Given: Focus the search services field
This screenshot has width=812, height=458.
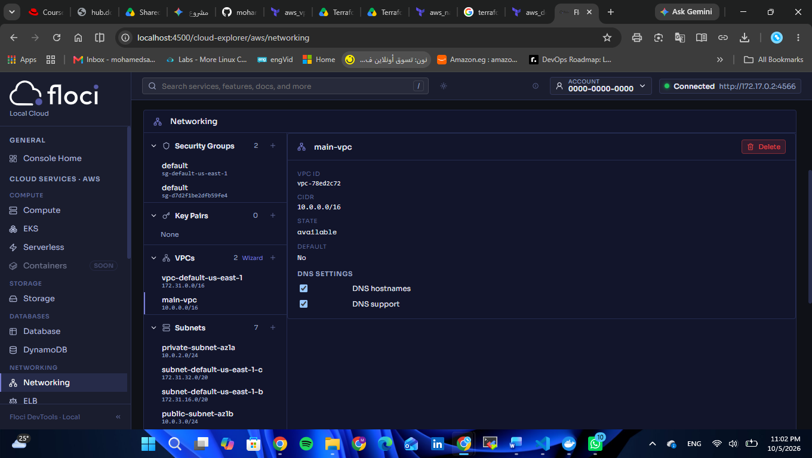Looking at the screenshot, I should click(x=285, y=86).
